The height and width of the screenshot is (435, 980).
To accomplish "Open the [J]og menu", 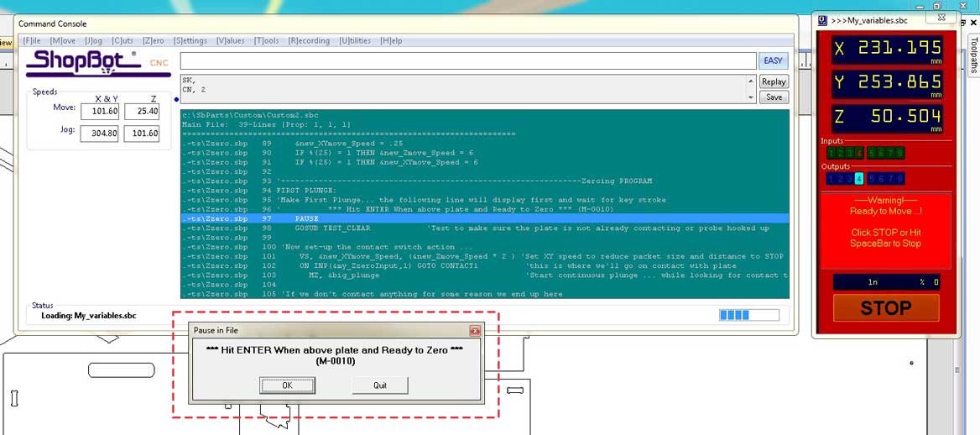I will [x=94, y=40].
